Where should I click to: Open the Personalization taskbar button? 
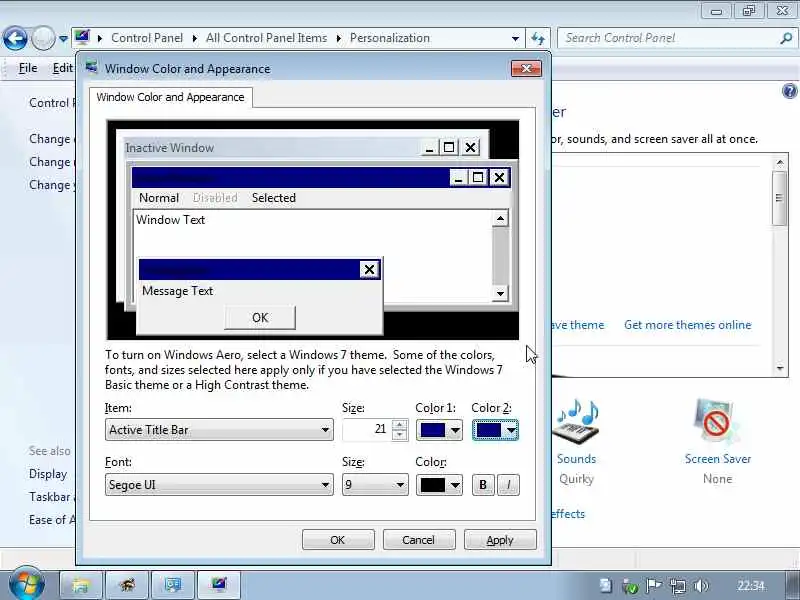[219, 585]
